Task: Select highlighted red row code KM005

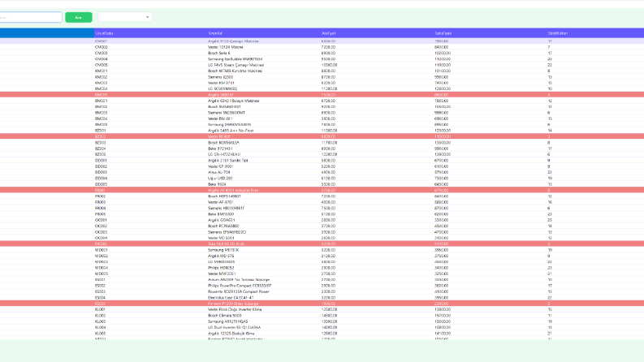Action: (x=101, y=95)
